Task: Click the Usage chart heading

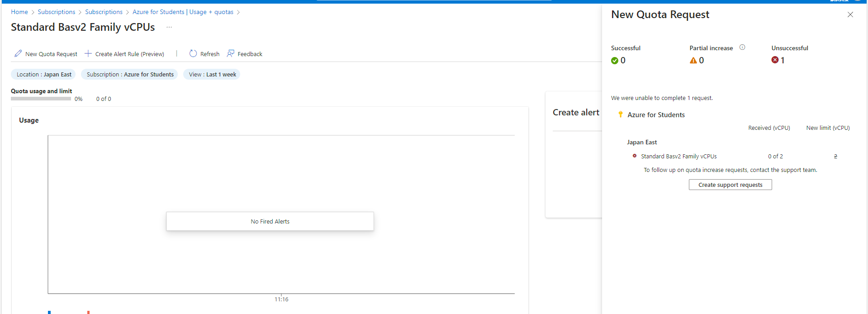Action: tap(29, 120)
